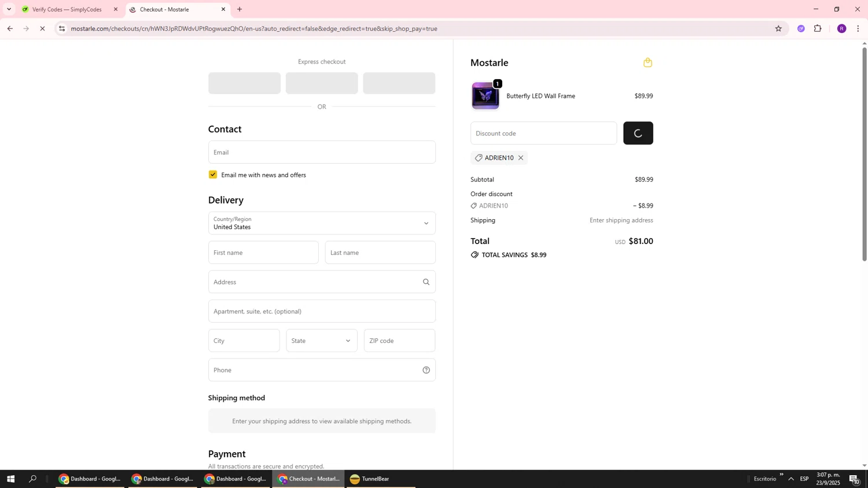Expand the Country/Region dropdown
This screenshot has width=868, height=488.
pos(322,223)
